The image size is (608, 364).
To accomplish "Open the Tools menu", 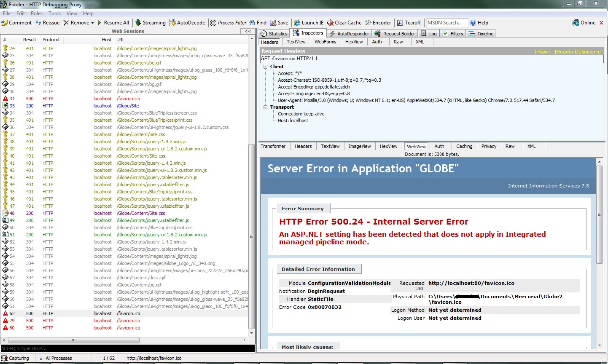I will (x=54, y=13).
